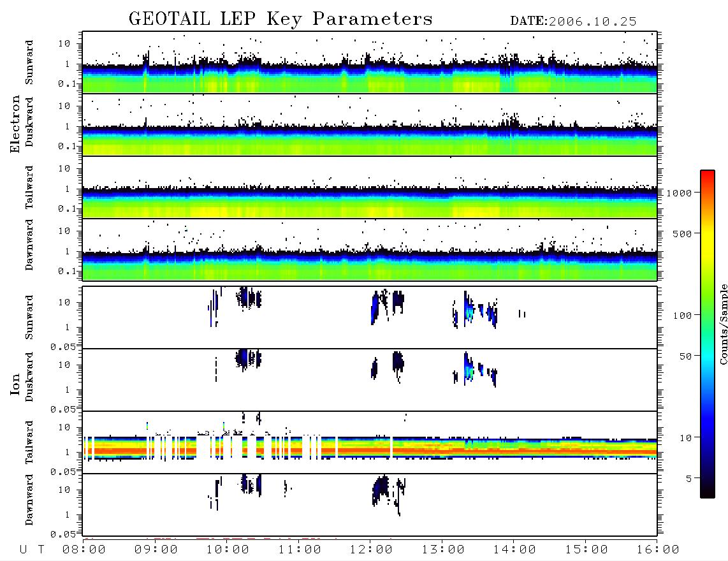Click the 0.05 tick of Ion Dawnward panel

click(x=62, y=534)
